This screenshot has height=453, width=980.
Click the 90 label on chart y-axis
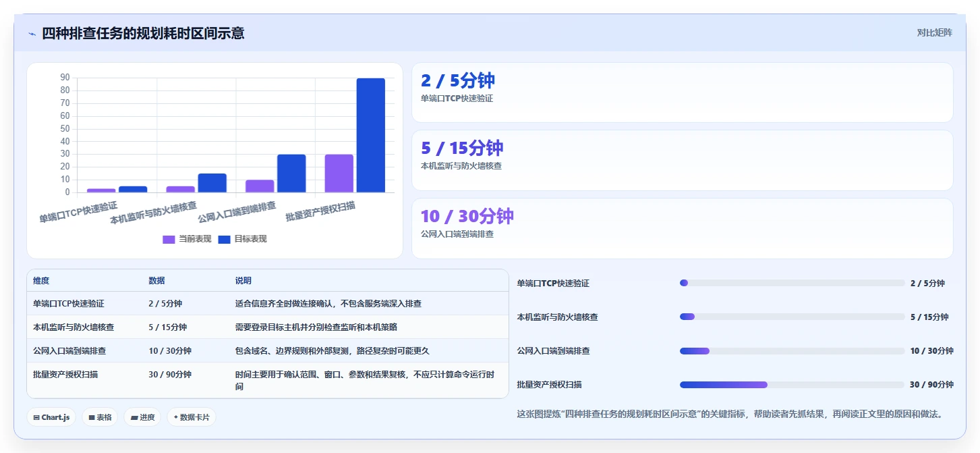click(x=65, y=78)
